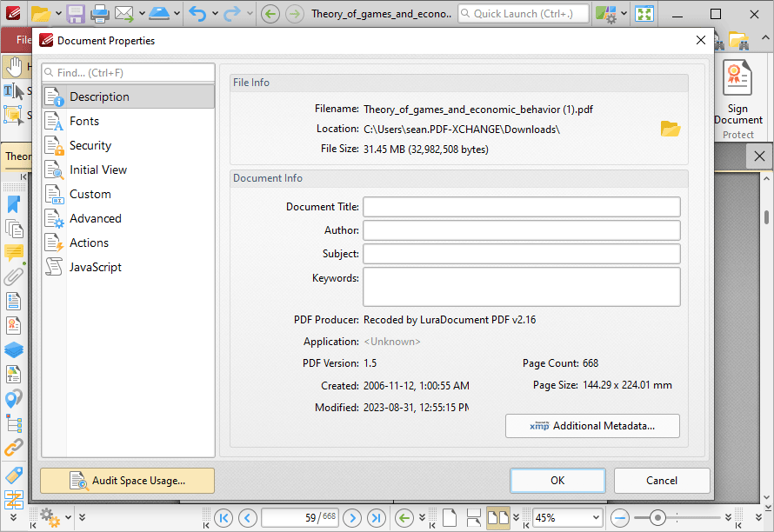774x532 pixels.
Task: Click into the Keywords text box
Action: [522, 287]
